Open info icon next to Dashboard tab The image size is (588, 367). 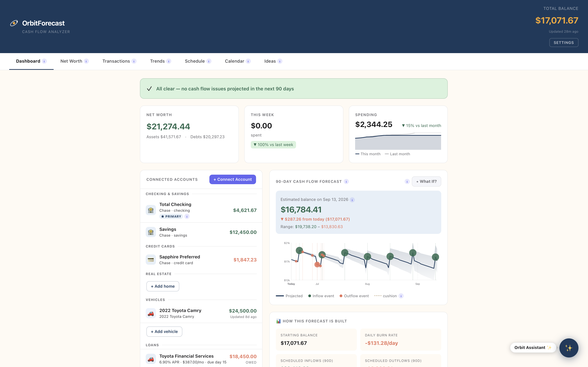click(x=44, y=61)
